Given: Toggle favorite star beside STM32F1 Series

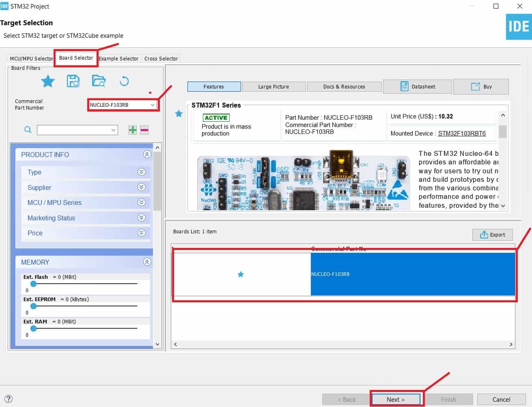Looking at the screenshot, I should 179,114.
